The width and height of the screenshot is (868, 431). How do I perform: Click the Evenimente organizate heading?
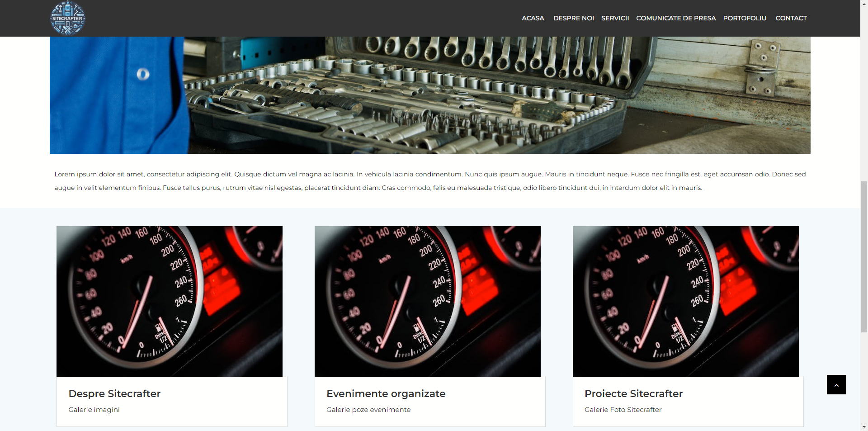coord(386,393)
